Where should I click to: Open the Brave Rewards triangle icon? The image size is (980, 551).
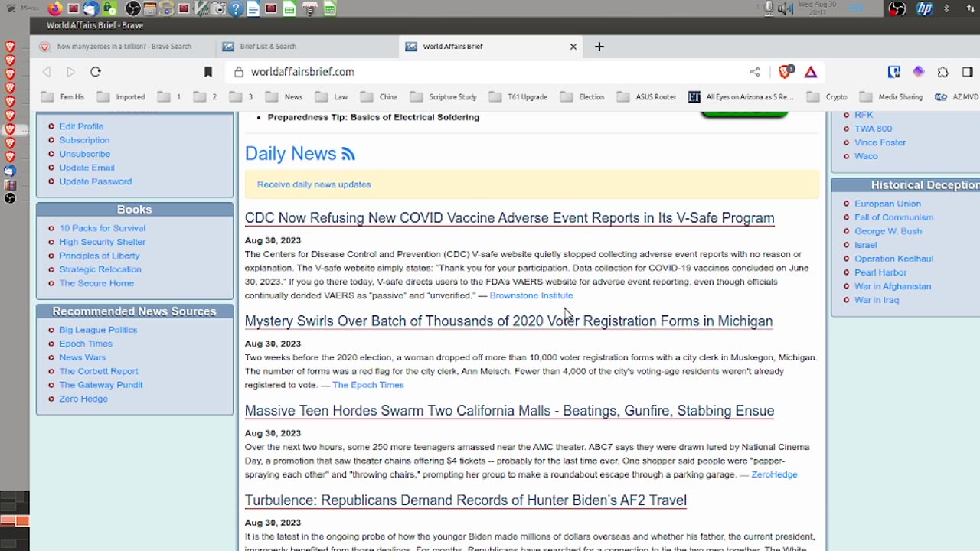[x=811, y=72]
